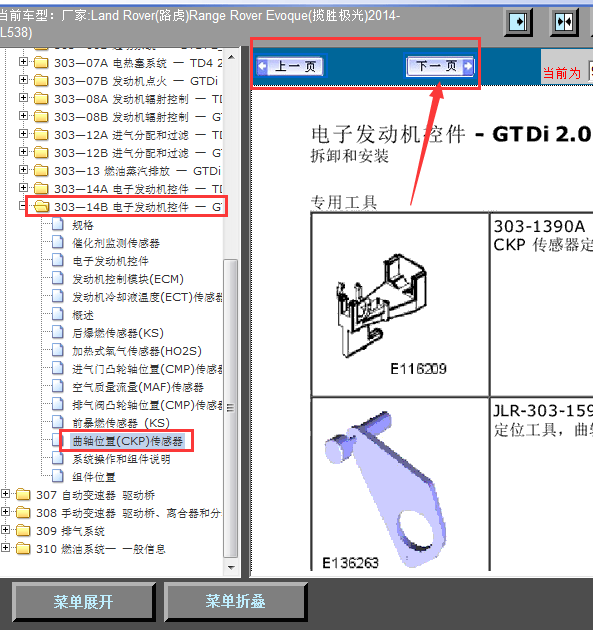The image size is (593, 631).
Task: Click the 303-1390A tool number text
Action: (x=539, y=227)
